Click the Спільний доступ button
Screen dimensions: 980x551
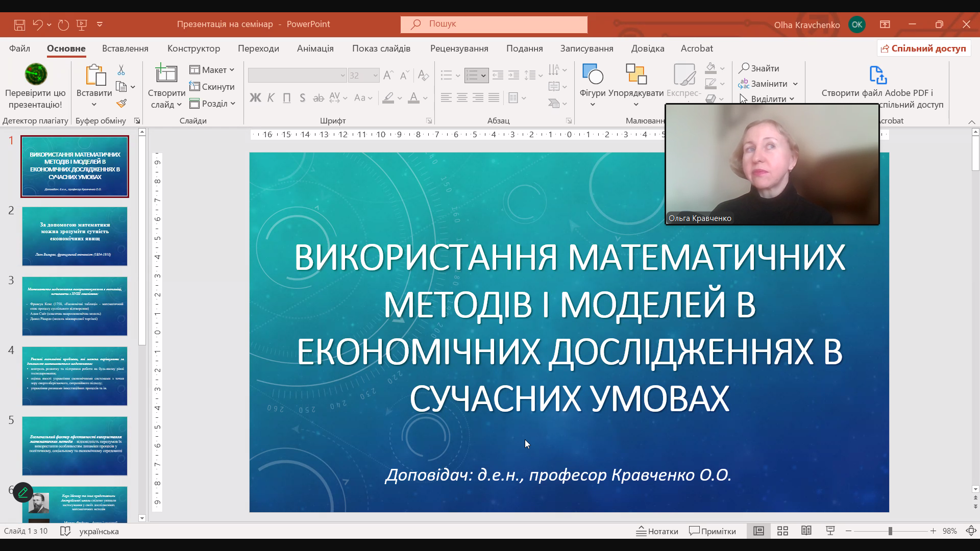923,48
